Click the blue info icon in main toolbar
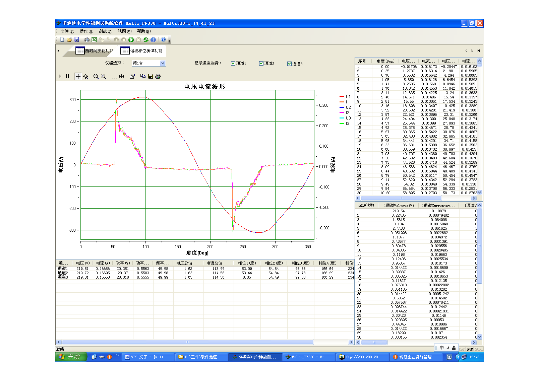 pos(153,40)
